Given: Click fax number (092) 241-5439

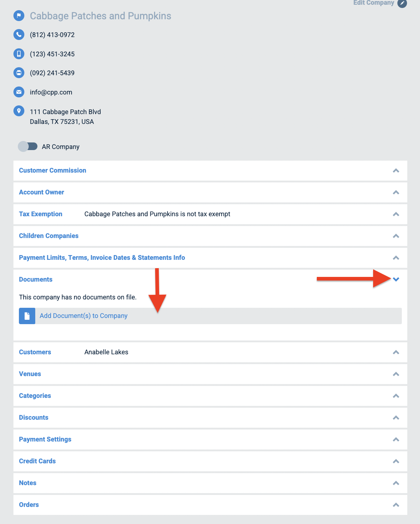Looking at the screenshot, I should [x=52, y=73].
